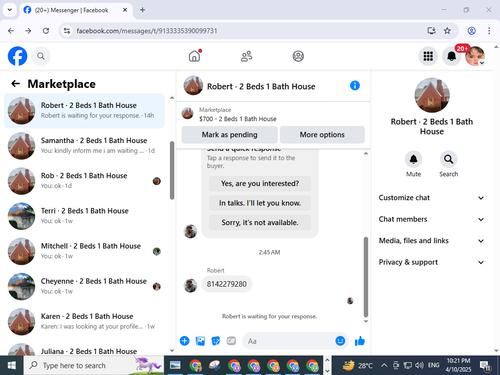Toggle conversation information panel
Image resolution: width=500 pixels, height=375 pixels.
pos(355,86)
